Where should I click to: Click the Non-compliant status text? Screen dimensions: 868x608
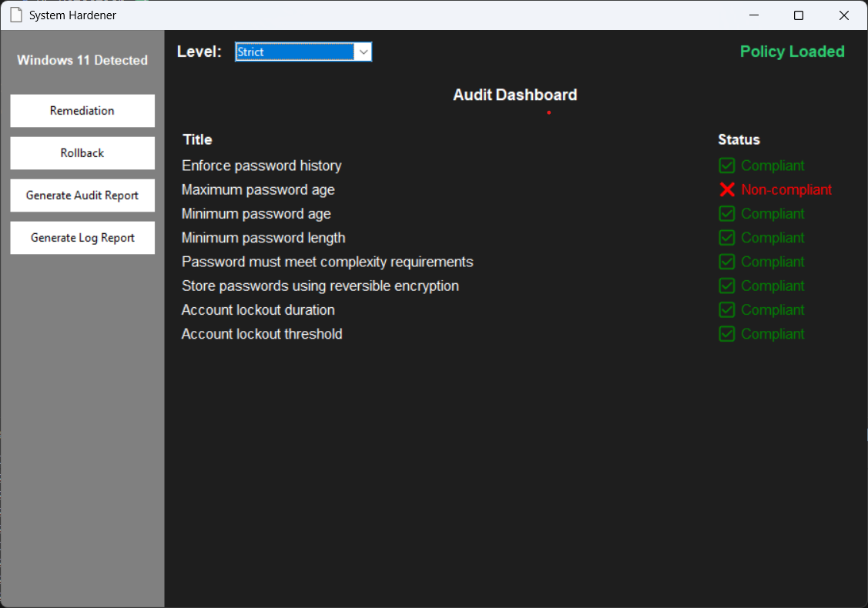[x=786, y=190]
